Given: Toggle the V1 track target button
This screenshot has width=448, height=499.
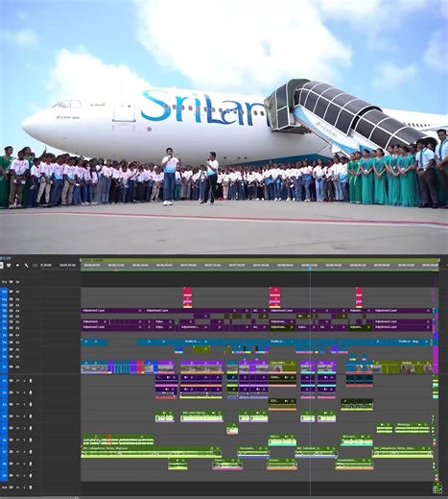Looking at the screenshot, I should pyautogui.click(x=4, y=367).
